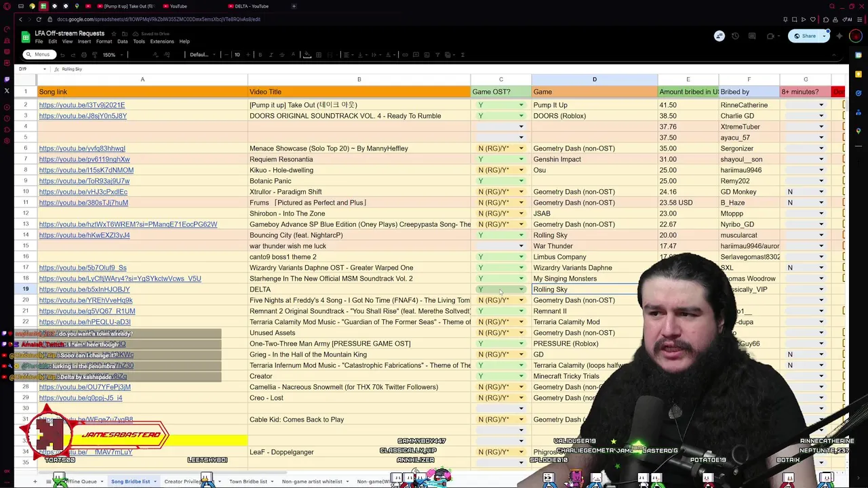
Task: Open Game OST dropdown for Pump It Up row
Action: (x=521, y=105)
